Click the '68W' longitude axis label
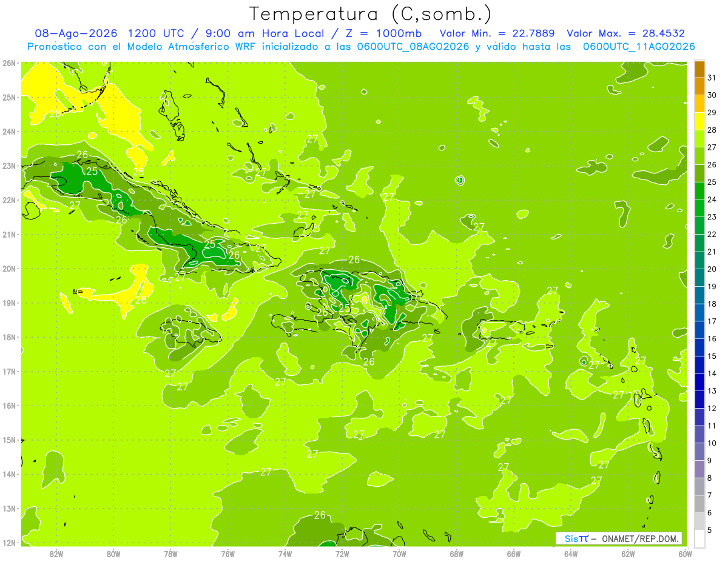 click(x=457, y=554)
